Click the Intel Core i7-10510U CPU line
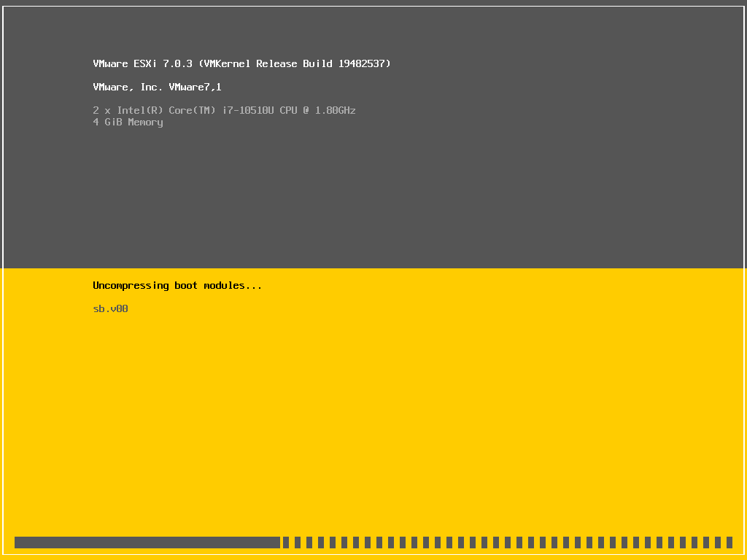This screenshot has height=560, width=747. pyautogui.click(x=225, y=110)
